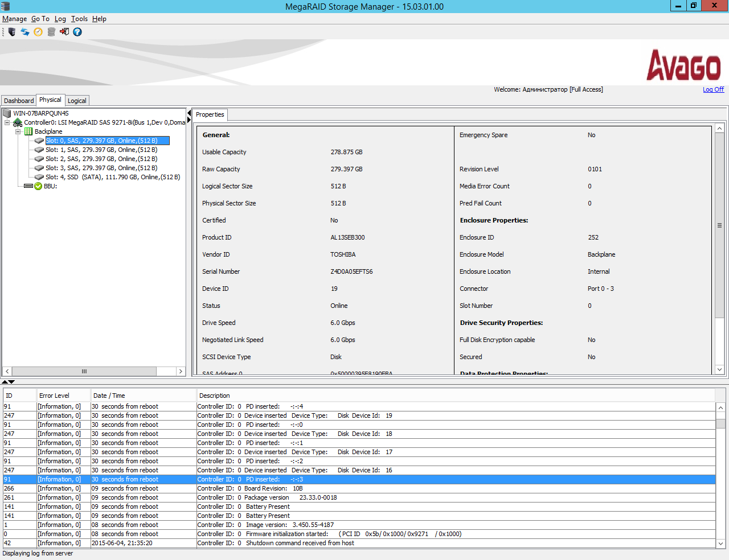Viewport: 729px width, 560px height.
Task: Select Slot 2 SAS drive in tree
Action: 101,159
